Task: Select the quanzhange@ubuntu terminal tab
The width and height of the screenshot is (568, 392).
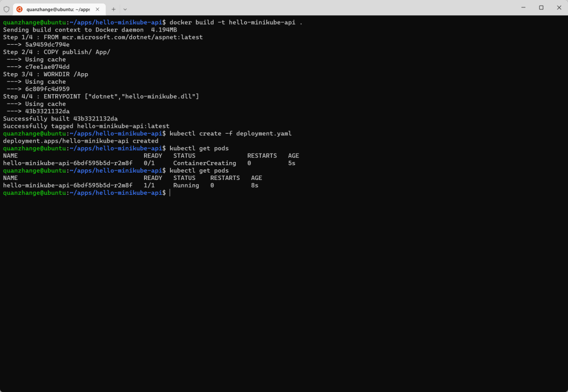Action: tap(59, 9)
